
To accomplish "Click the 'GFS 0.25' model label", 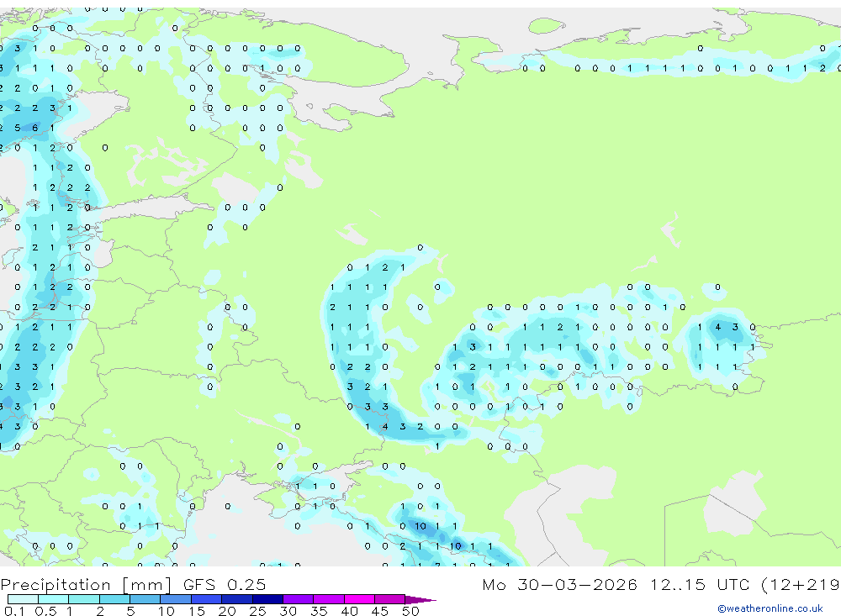I will pyautogui.click(x=225, y=585).
